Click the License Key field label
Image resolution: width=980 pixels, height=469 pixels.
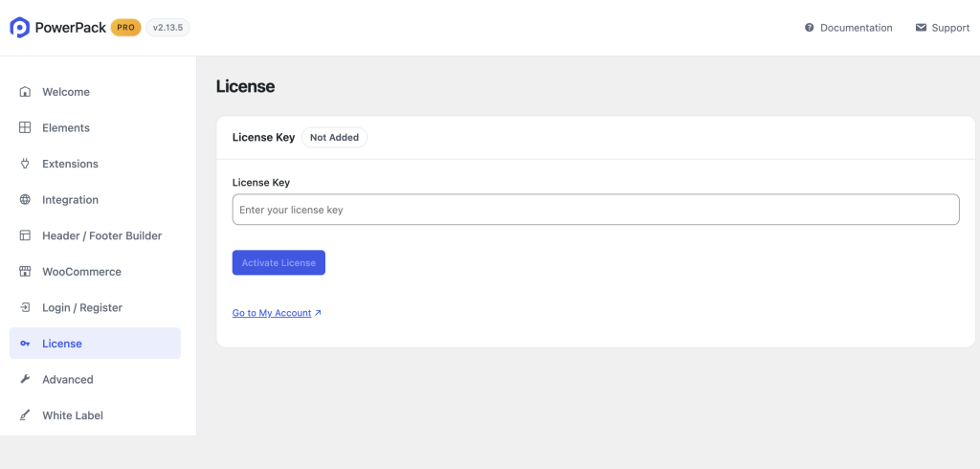click(x=261, y=183)
